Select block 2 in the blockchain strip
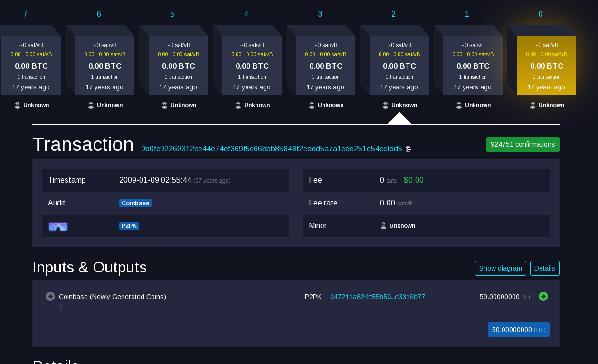Image resolution: width=598 pixels, height=364 pixels. click(399, 65)
